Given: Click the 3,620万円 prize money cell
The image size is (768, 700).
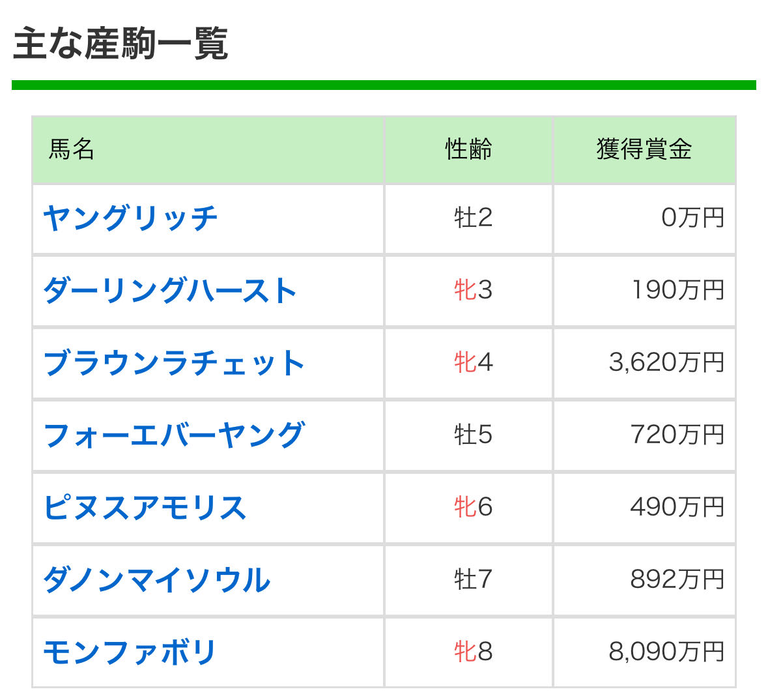Looking at the screenshot, I should [666, 363].
